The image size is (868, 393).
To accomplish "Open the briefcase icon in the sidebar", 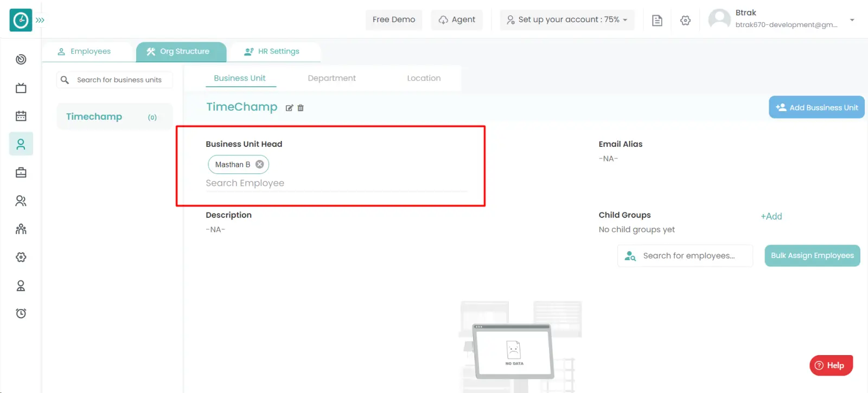I will pos(21,172).
